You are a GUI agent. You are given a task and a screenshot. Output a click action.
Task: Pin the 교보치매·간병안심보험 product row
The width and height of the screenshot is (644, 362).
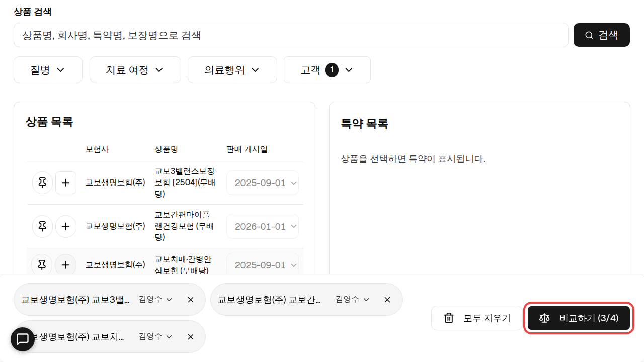point(42,264)
